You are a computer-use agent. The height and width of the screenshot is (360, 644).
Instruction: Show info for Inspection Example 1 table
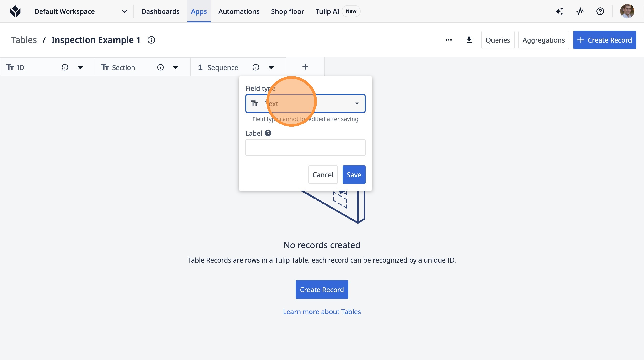[151, 40]
